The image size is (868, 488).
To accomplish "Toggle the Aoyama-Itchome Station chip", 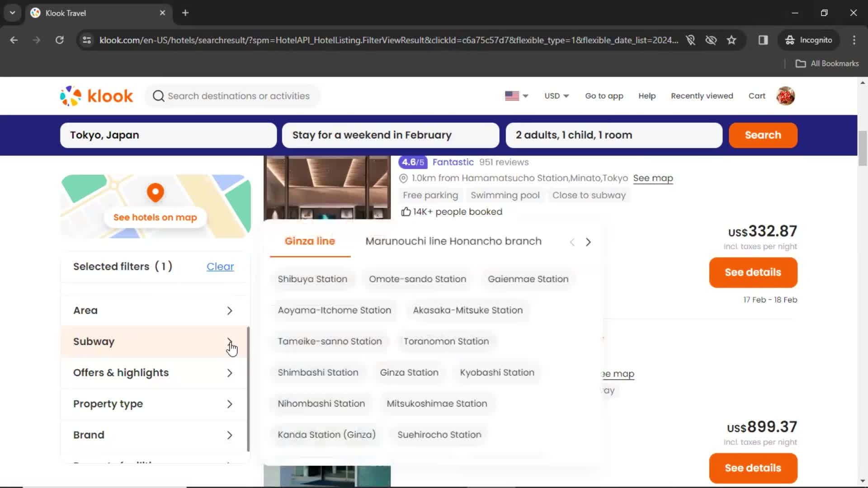I will pyautogui.click(x=334, y=310).
